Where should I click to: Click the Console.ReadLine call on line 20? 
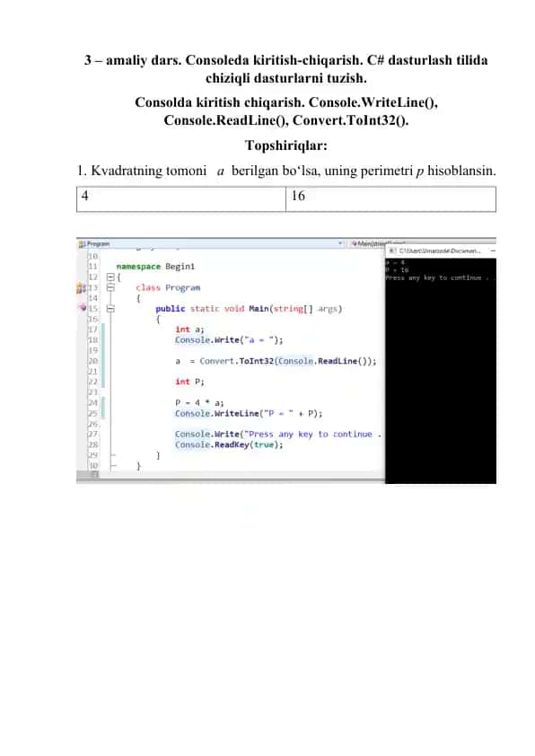(325, 361)
